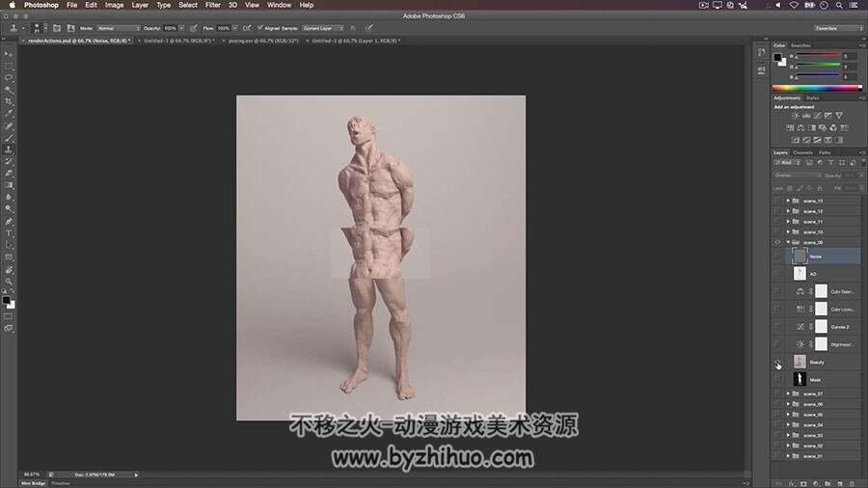
Task: Collapse the scene_09 layer group
Action: point(788,242)
